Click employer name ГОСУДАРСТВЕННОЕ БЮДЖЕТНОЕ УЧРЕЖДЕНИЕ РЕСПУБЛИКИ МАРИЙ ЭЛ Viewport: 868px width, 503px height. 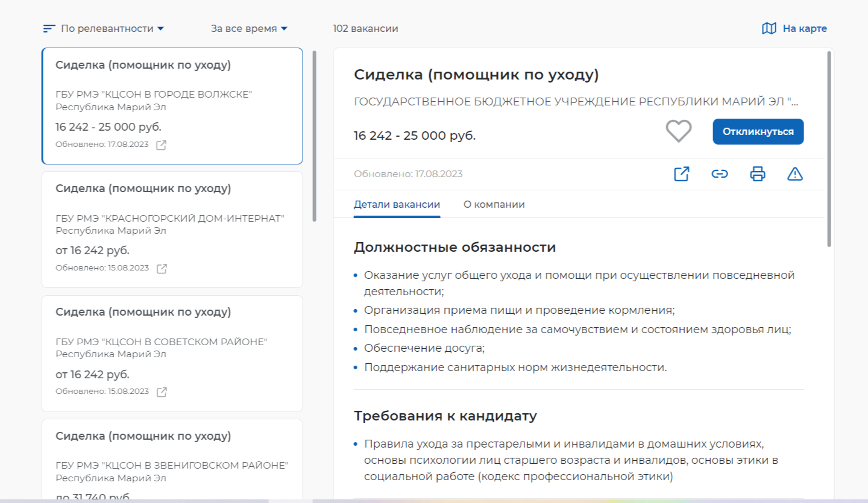tap(576, 101)
